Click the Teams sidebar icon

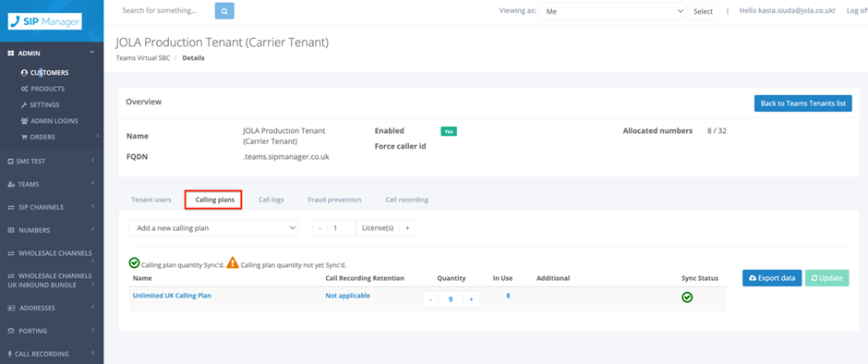[11, 185]
